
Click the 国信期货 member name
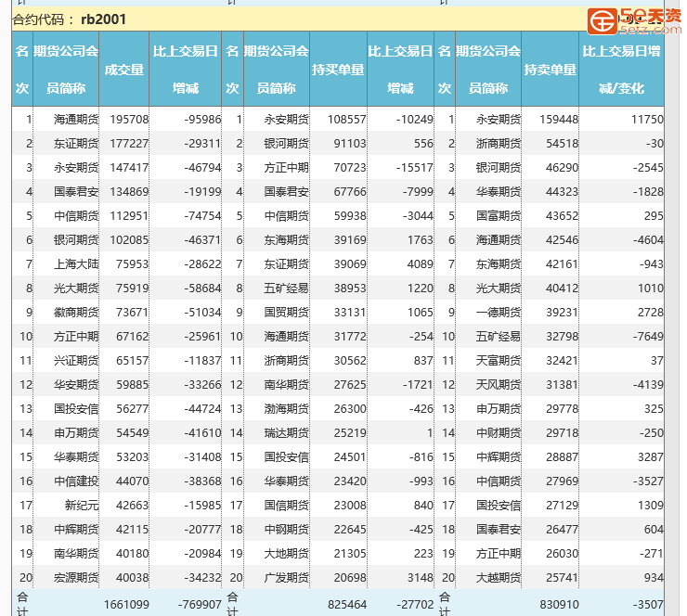pyautogui.click(x=286, y=506)
